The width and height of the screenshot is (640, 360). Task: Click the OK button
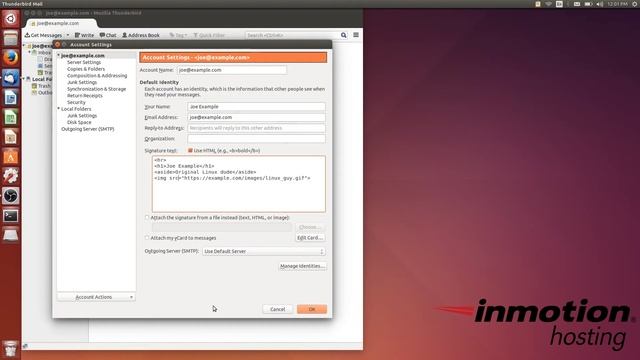pos(312,309)
